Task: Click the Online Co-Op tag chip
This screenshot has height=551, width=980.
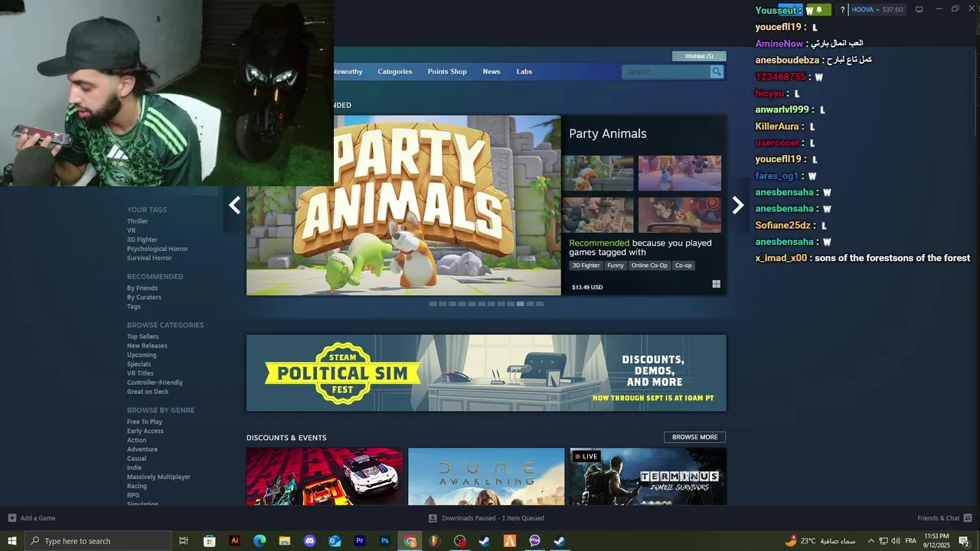Action: click(649, 266)
